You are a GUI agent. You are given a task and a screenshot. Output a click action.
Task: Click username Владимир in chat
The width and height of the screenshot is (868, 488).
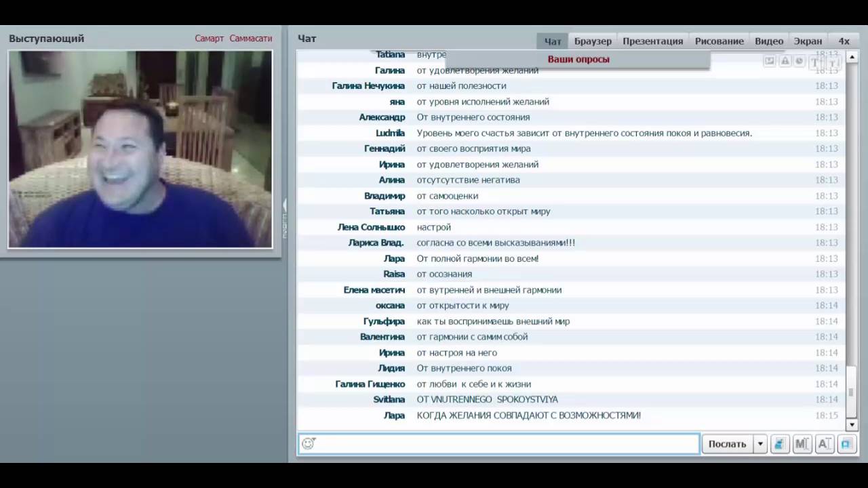coord(384,196)
